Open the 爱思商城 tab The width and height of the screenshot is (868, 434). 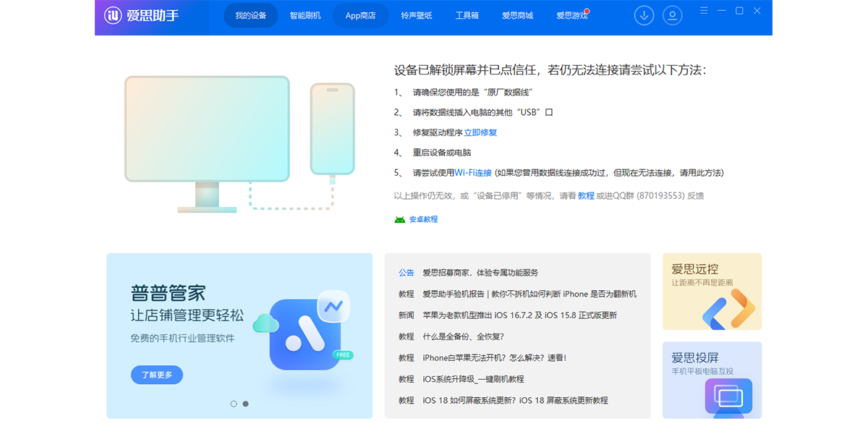click(518, 15)
